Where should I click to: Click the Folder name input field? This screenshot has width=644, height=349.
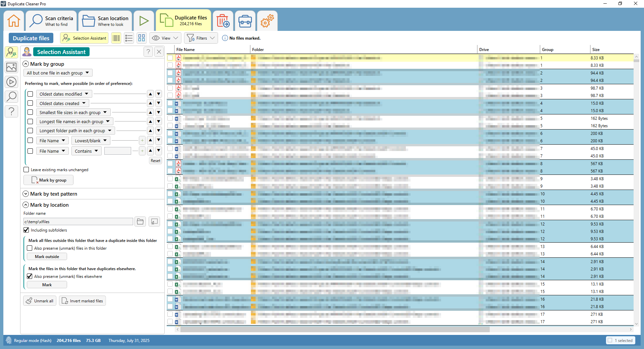[x=78, y=222]
